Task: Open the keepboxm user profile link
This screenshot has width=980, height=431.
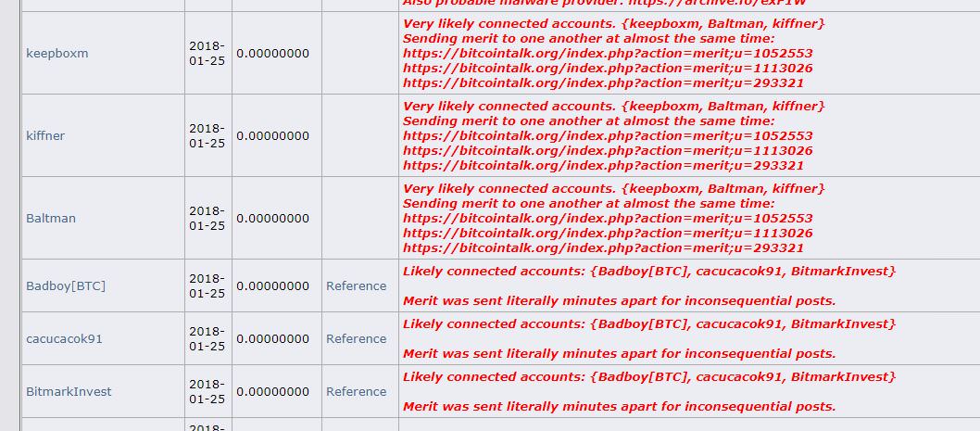Action: click(57, 53)
